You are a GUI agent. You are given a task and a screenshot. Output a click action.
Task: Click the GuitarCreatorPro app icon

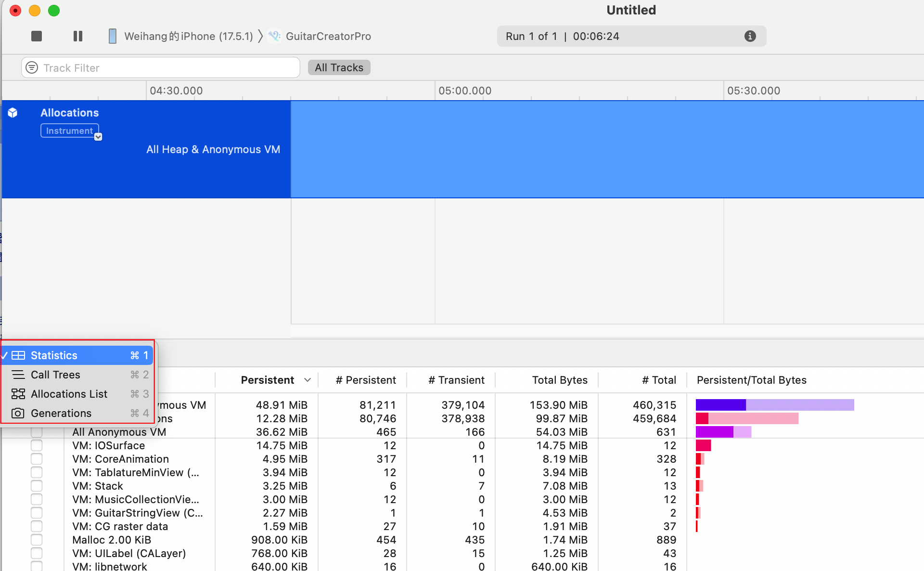point(274,36)
